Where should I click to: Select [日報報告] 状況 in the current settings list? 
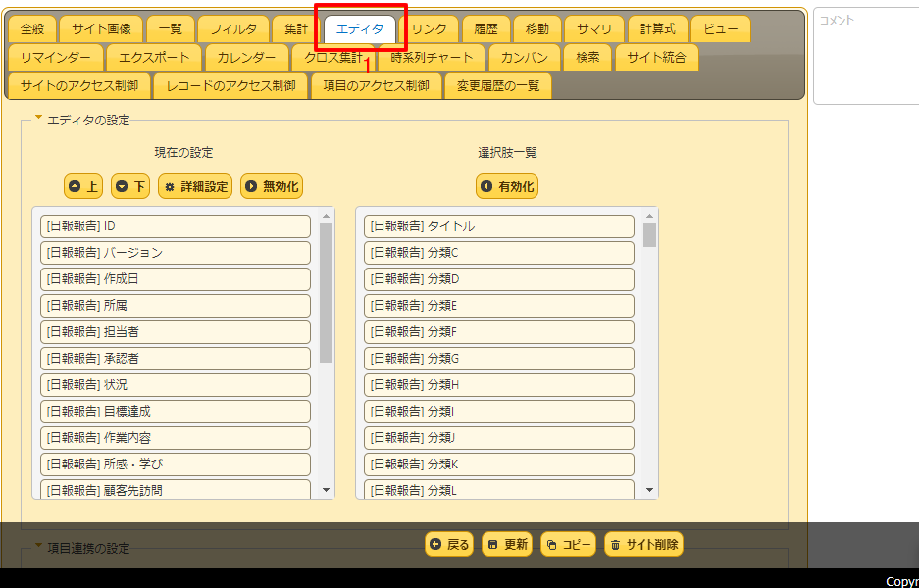click(177, 385)
